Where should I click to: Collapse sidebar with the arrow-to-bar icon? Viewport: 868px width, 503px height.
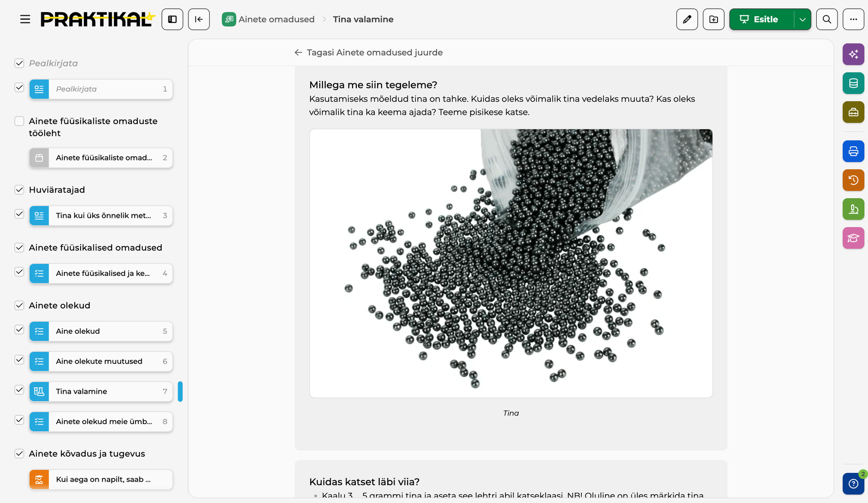(199, 20)
